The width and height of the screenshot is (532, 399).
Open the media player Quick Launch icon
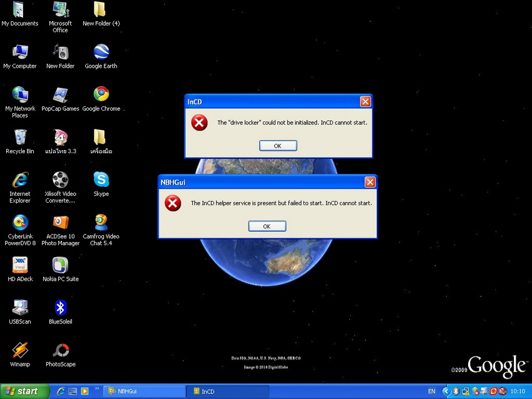point(84,391)
